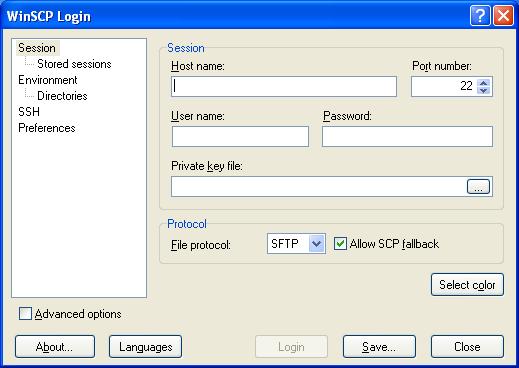Select Stored sessions in the tree

[x=74, y=64]
